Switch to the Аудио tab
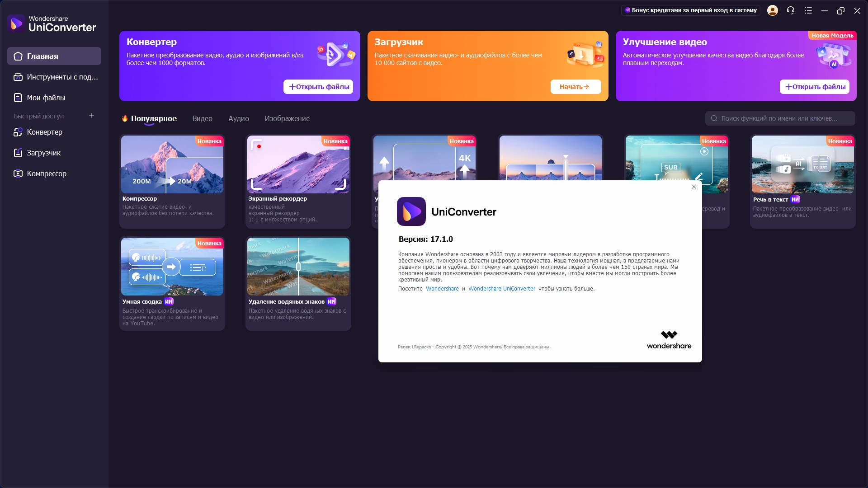Viewport: 868px width, 488px height. (x=238, y=118)
